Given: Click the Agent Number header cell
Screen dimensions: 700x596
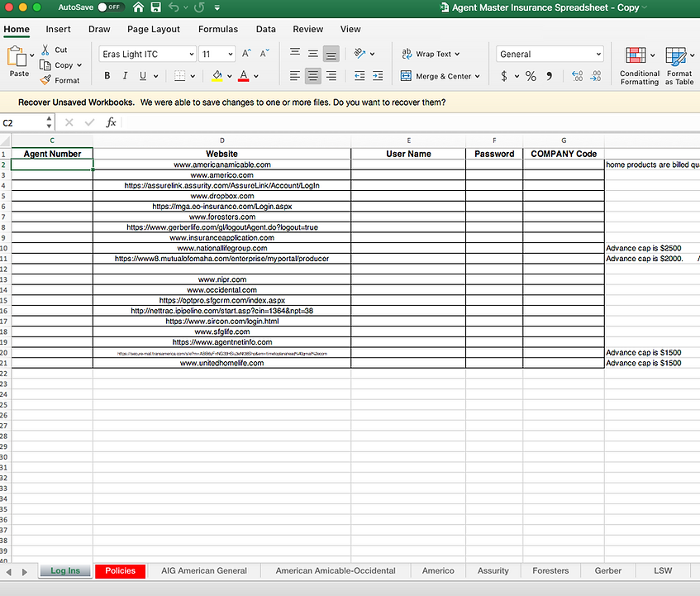Looking at the screenshot, I should (52, 154).
